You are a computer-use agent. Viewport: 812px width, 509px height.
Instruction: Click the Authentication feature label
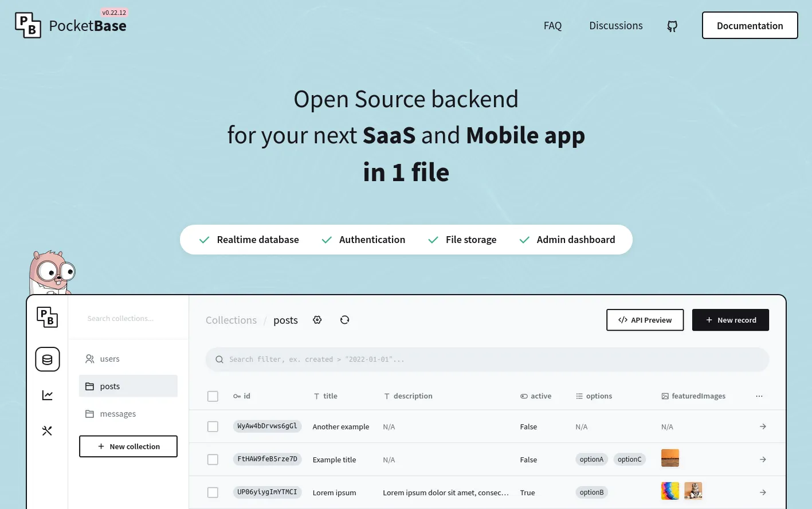(x=372, y=240)
